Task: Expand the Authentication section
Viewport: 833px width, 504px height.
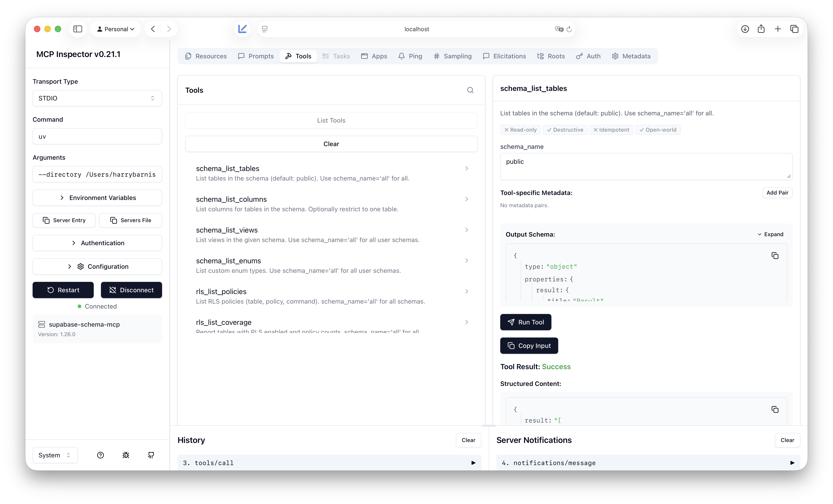Action: pos(97,243)
